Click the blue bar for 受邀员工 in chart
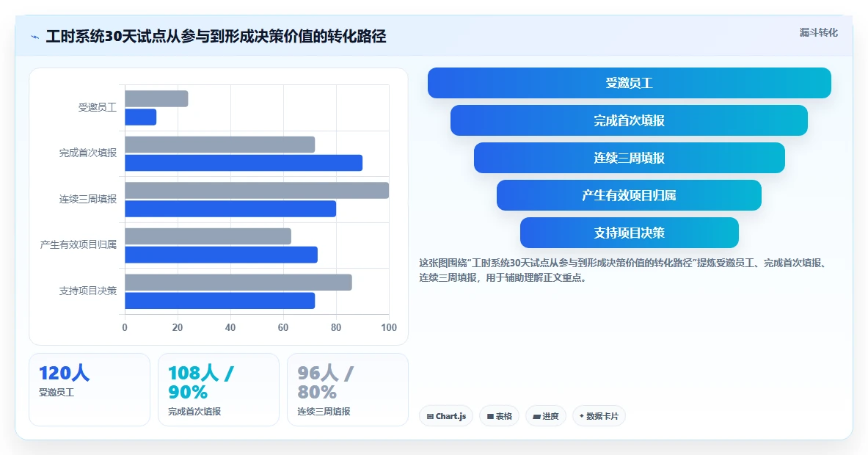The width and height of the screenshot is (868, 455). click(x=141, y=117)
